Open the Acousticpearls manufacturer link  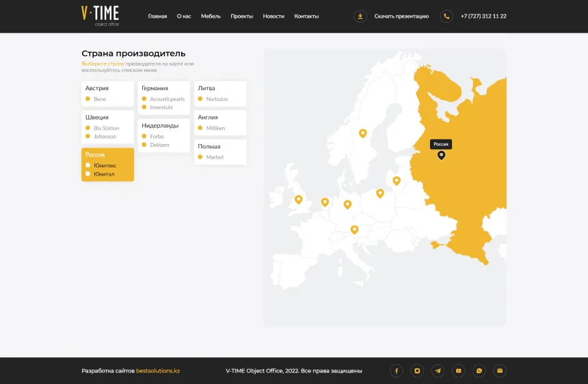(x=168, y=99)
